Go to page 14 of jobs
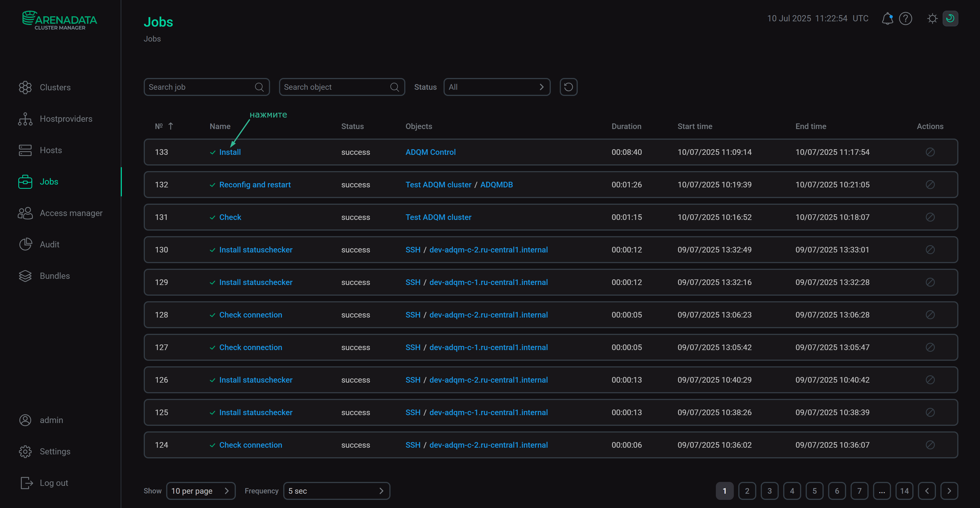The height and width of the screenshot is (508, 980). [x=904, y=491]
